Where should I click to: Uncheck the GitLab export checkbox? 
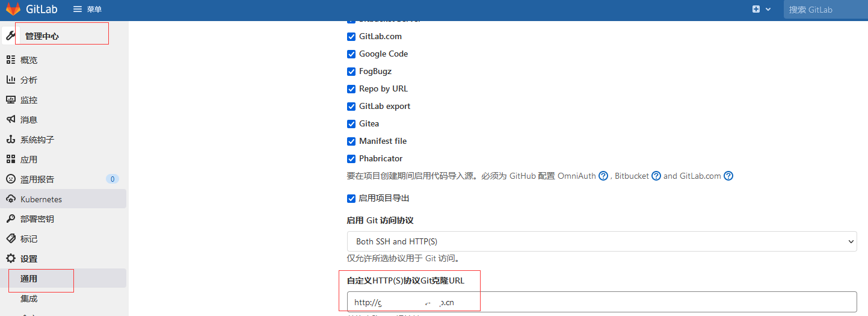tap(351, 106)
